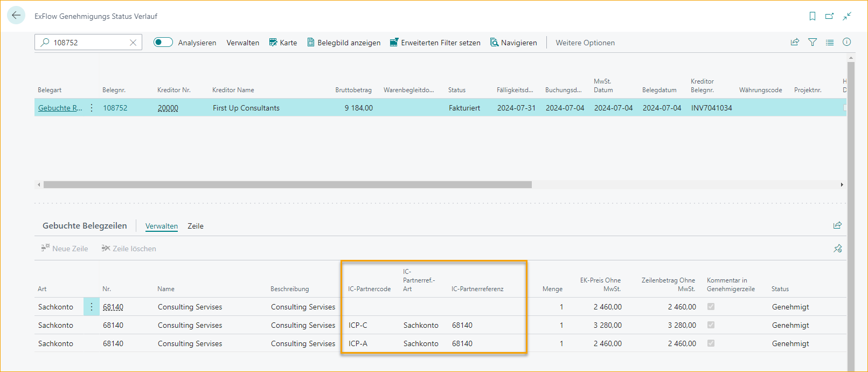Viewport: 868px width, 372px height.
Task: Click the pin icon in the lines section
Action: tap(837, 249)
